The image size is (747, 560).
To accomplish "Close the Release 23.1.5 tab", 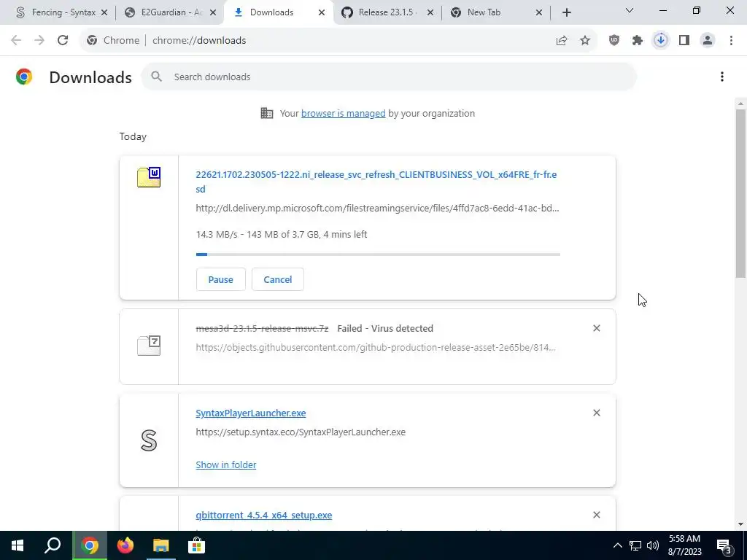I will coord(430,12).
